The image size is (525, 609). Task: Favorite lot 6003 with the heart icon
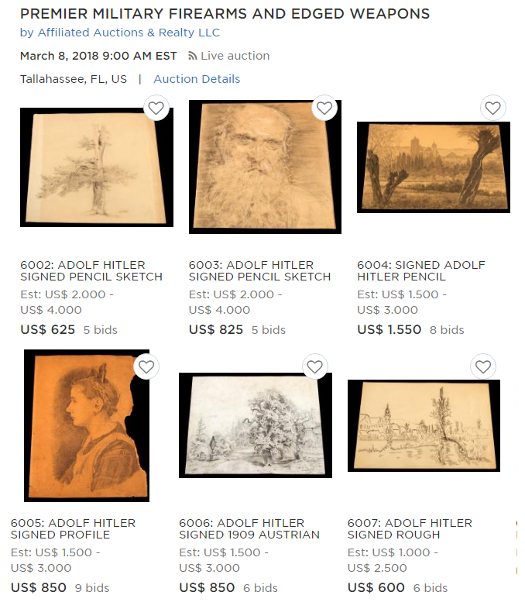(x=324, y=108)
